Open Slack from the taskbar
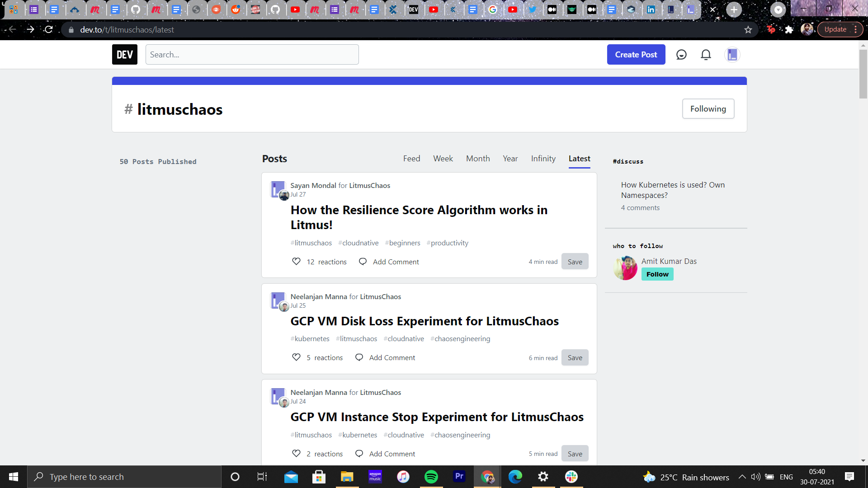Viewport: 868px width, 488px height. (571, 477)
